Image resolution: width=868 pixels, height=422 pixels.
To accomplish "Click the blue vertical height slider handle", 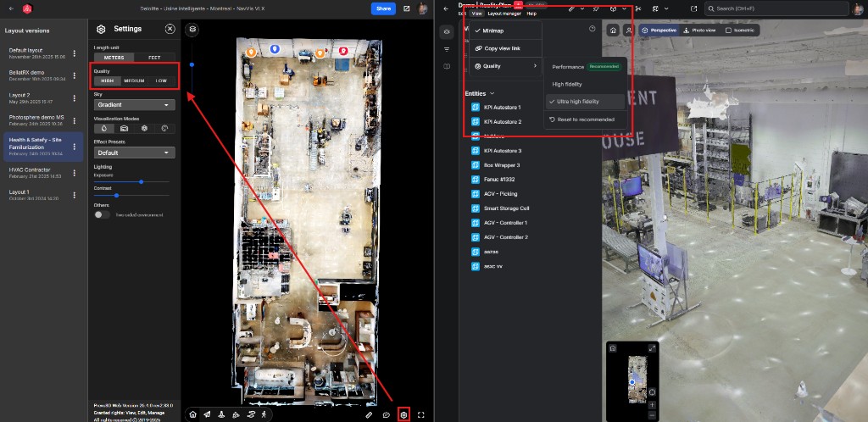I will click(x=192, y=64).
